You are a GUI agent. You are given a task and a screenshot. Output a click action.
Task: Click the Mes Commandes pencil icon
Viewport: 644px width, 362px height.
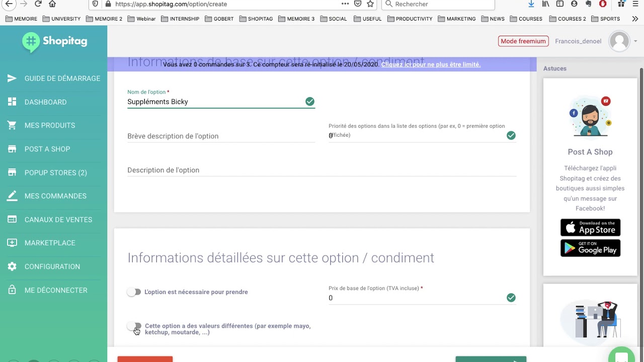tap(12, 196)
